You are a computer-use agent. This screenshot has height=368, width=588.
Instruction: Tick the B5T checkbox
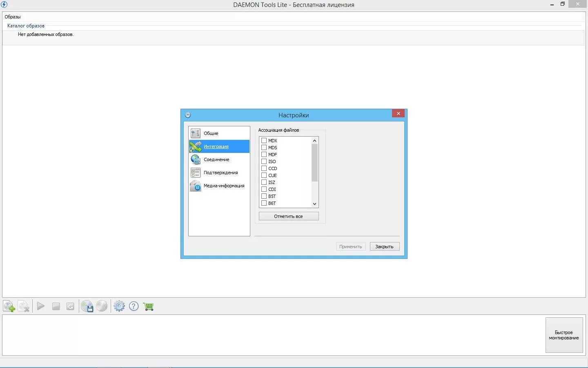pyautogui.click(x=264, y=196)
